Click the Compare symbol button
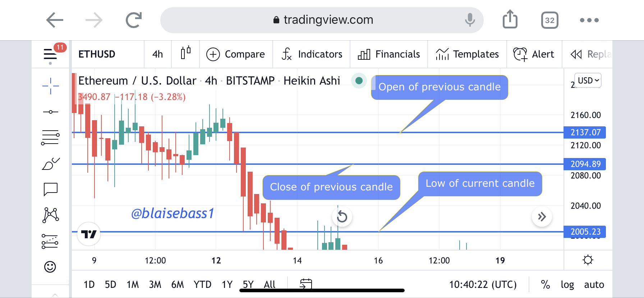The height and width of the screenshot is (298, 644). tap(236, 54)
